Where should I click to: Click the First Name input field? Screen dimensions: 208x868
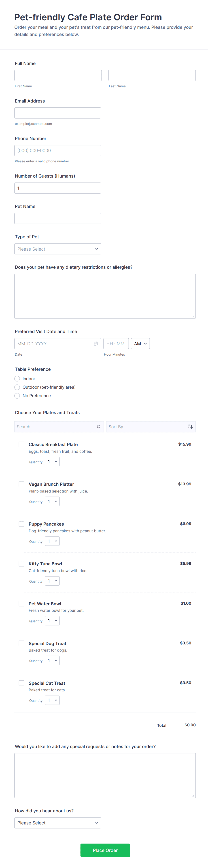point(58,75)
